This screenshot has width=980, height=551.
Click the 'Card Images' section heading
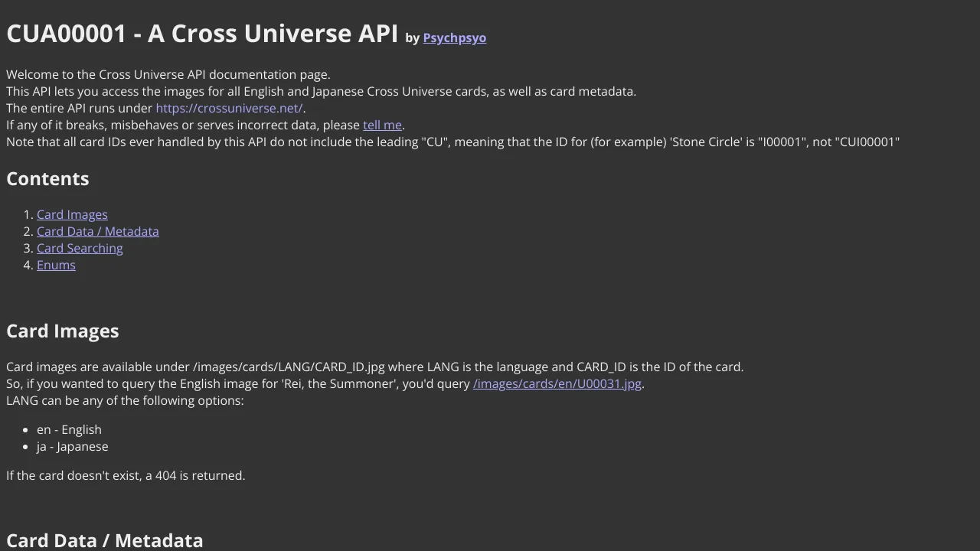(x=63, y=331)
